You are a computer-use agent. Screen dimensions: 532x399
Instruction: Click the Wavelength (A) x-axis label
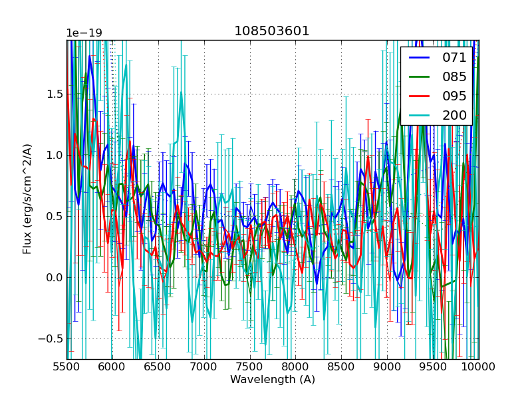pos(273,380)
